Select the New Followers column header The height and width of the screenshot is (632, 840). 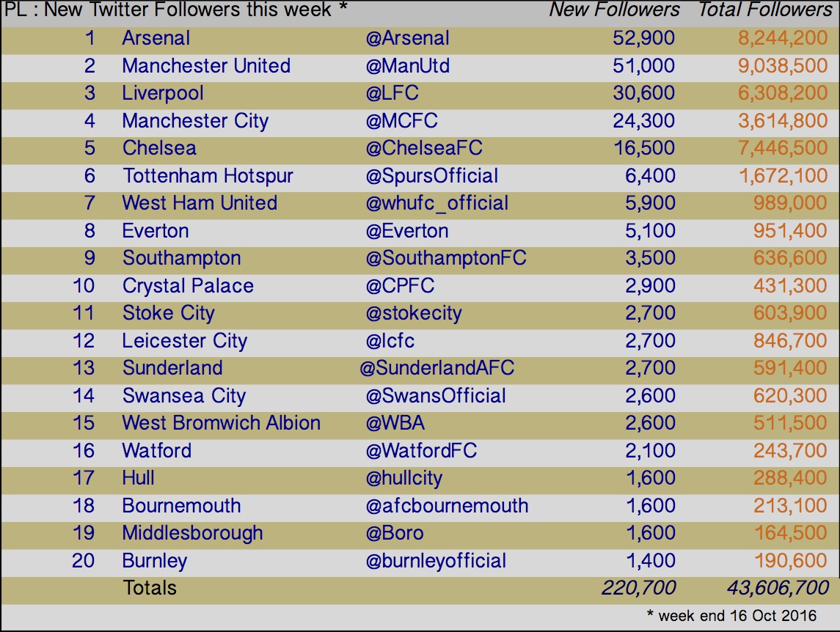614,10
